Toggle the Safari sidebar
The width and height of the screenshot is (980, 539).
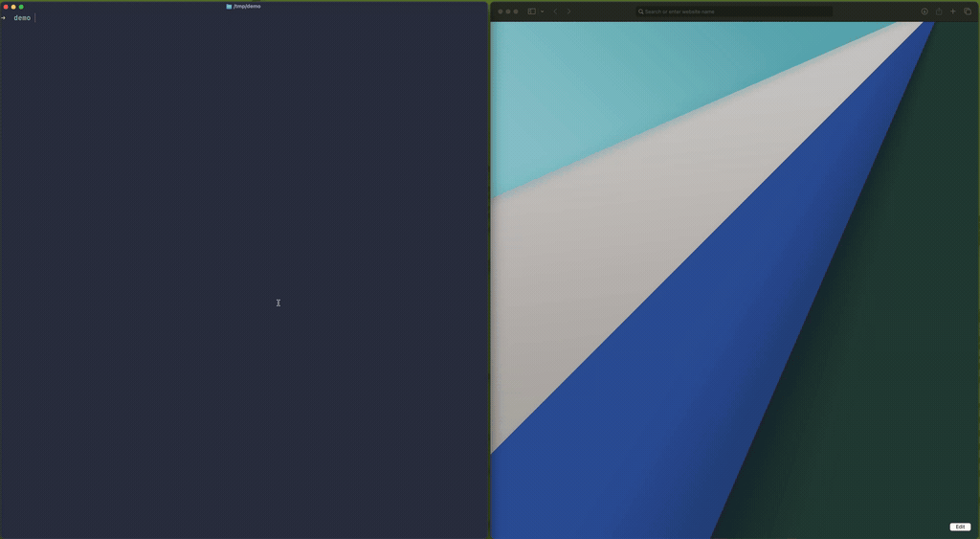(531, 11)
